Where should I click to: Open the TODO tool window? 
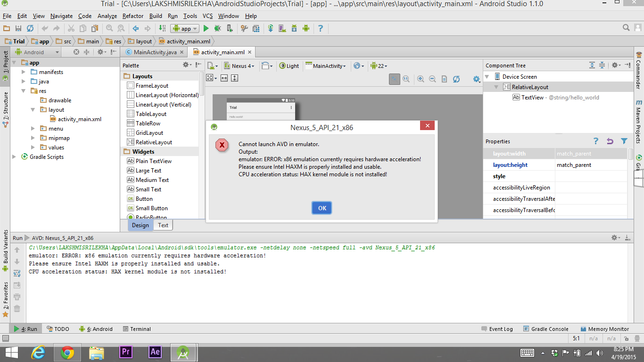coord(58,329)
